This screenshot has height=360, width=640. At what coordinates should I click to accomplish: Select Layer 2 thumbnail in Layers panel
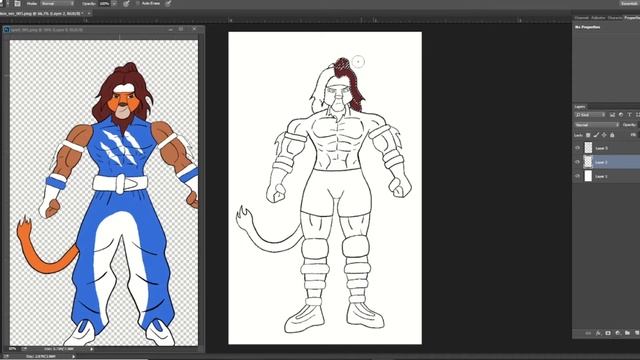pyautogui.click(x=588, y=162)
